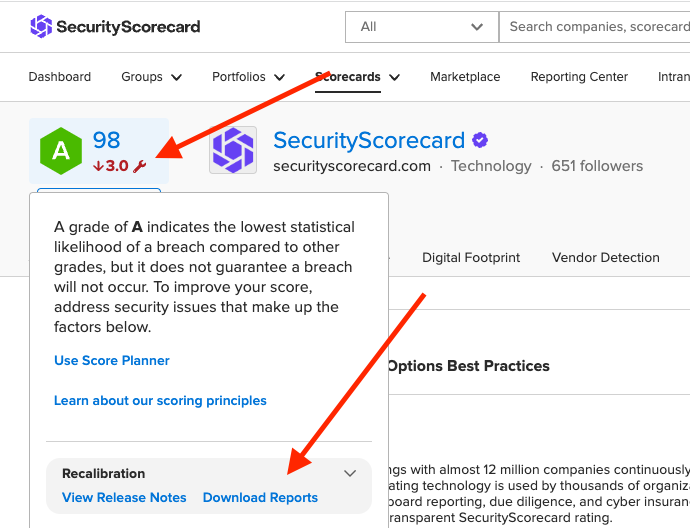Collapse the Recalibration section chevron

point(350,473)
